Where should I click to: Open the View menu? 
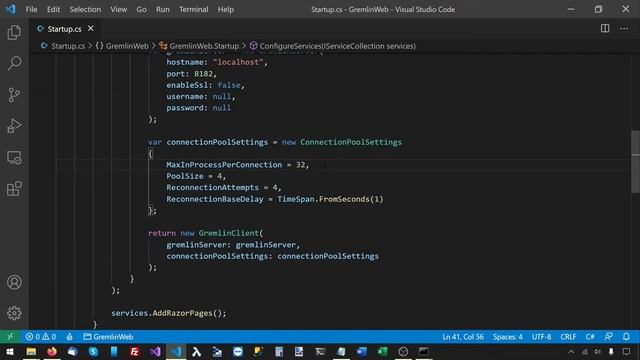(x=118, y=9)
